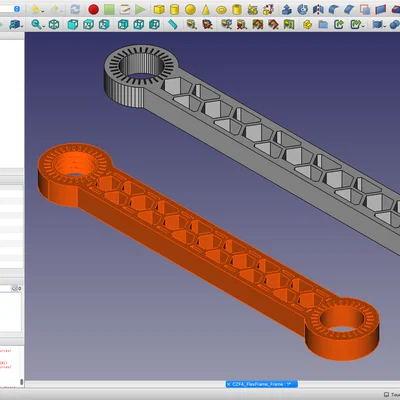The width and height of the screenshot is (400, 400).
Task: Click the Make link icon
Action: [x=339, y=24]
